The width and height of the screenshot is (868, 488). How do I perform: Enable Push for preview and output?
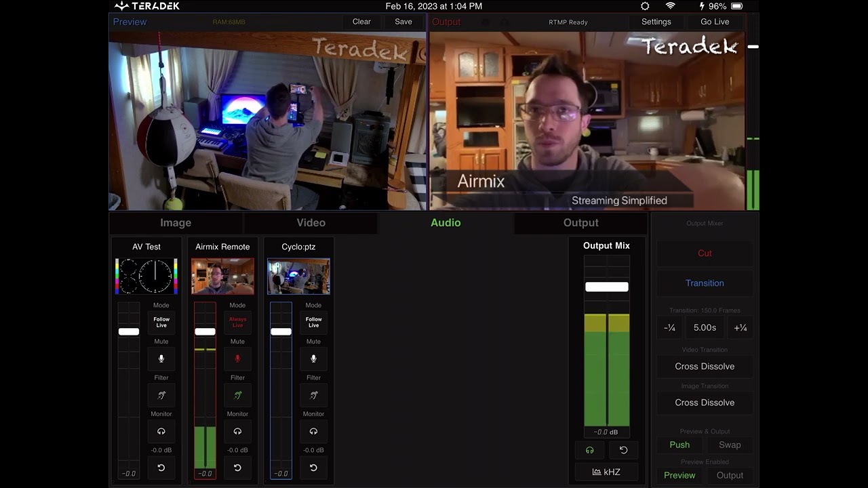point(679,445)
